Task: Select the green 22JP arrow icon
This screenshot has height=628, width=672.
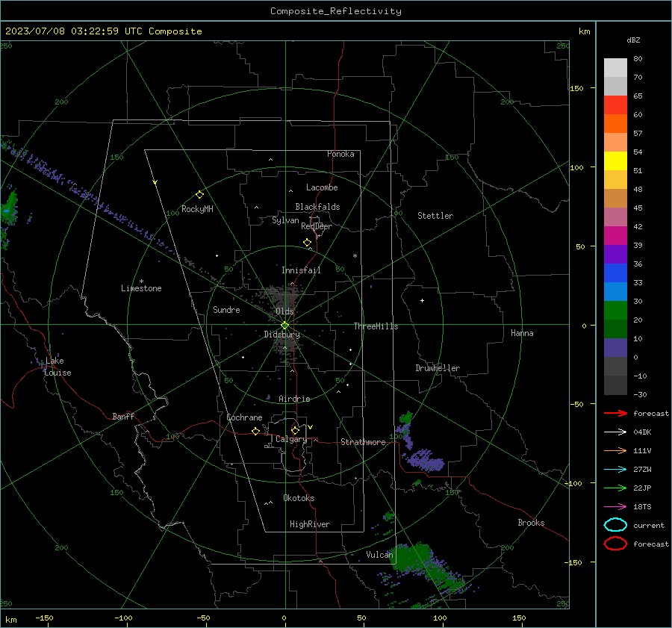Action: point(615,488)
